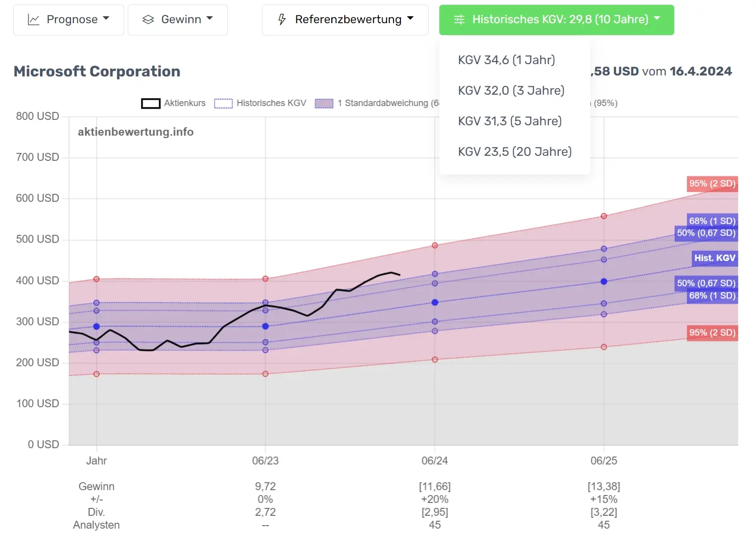Click the upper red 95% (2 SD) label
This screenshot has width=756, height=538.
click(x=712, y=184)
